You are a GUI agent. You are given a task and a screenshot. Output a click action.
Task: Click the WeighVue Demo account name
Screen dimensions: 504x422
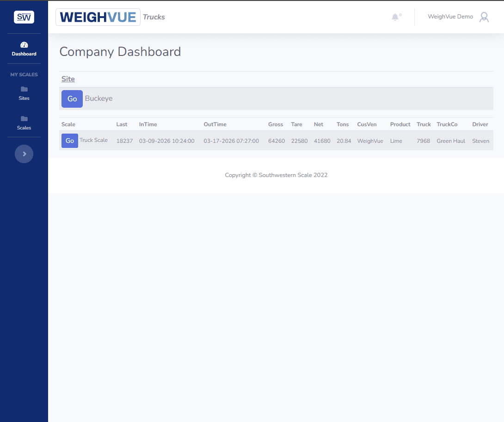pos(450,16)
